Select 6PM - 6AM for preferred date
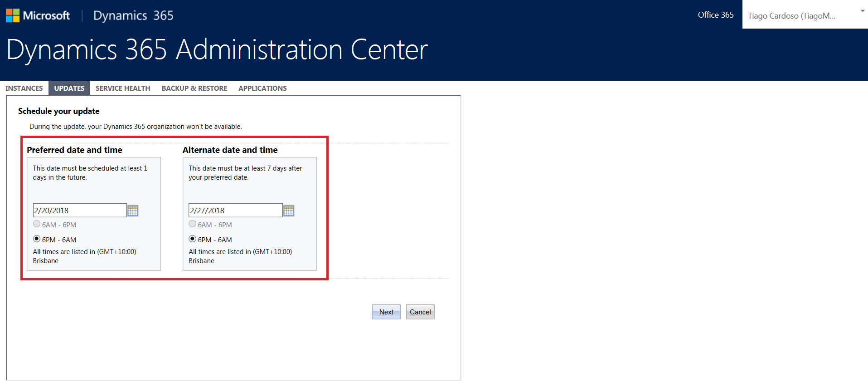The image size is (868, 382). click(37, 239)
